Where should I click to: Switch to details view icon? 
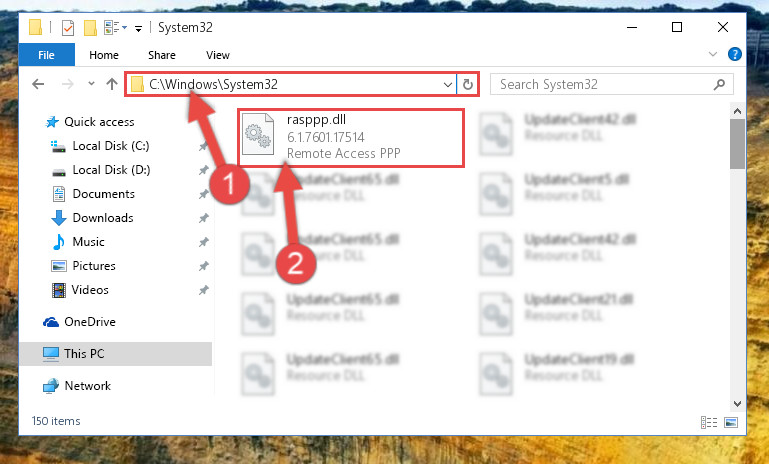[x=709, y=422]
